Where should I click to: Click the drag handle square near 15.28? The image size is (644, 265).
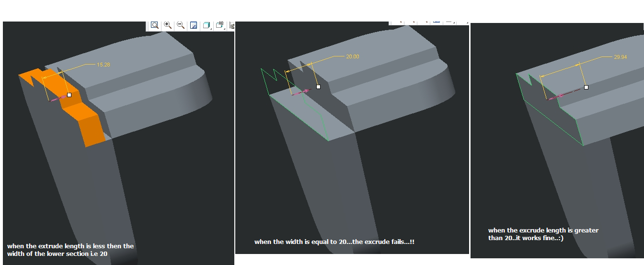click(x=69, y=95)
